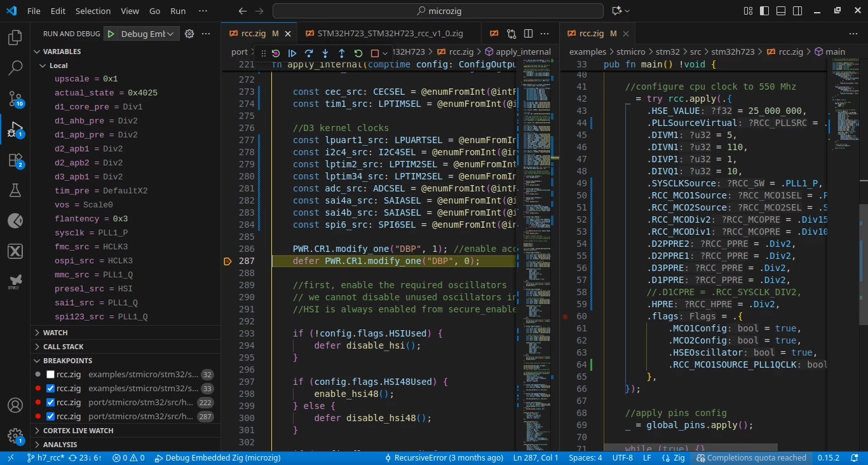The image size is (868, 465).
Task: Disable breakpoint checkbox for rcc.zig line 287
Action: click(x=50, y=417)
